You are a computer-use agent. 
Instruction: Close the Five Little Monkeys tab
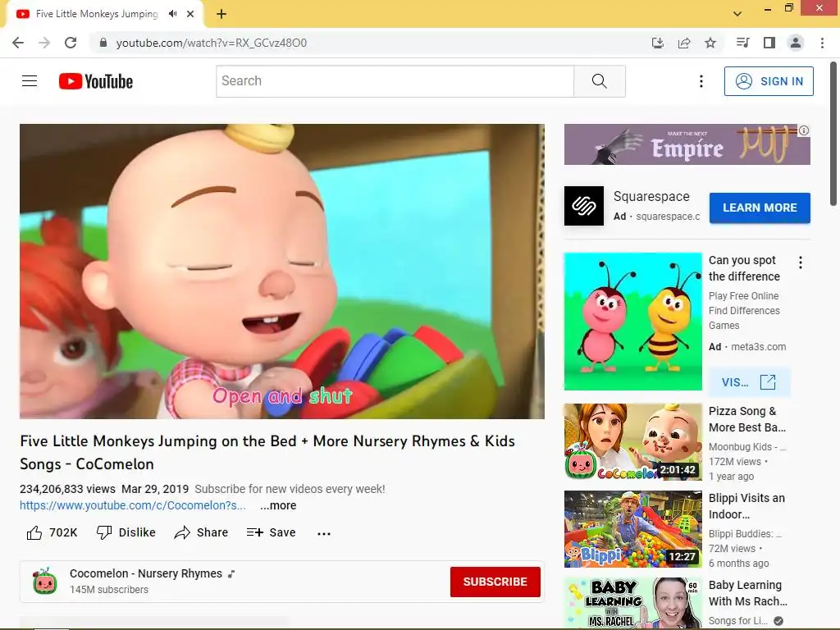click(x=190, y=14)
